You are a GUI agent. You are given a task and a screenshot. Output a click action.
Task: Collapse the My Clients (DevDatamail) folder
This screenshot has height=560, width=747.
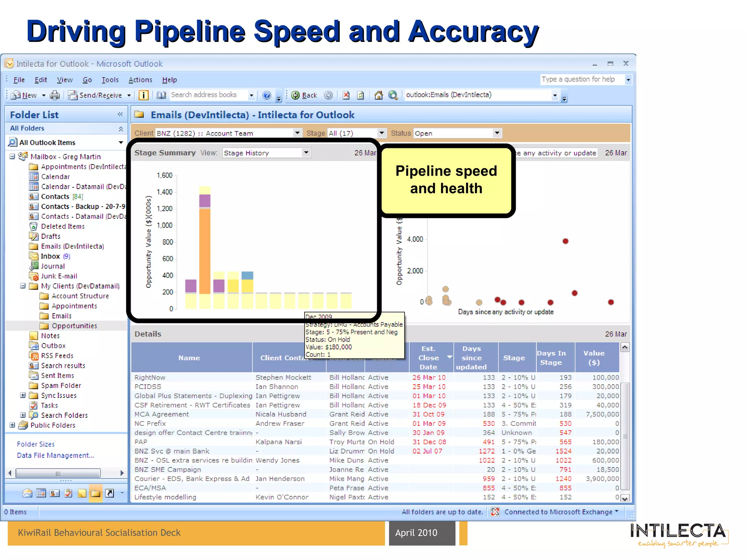pos(23,286)
